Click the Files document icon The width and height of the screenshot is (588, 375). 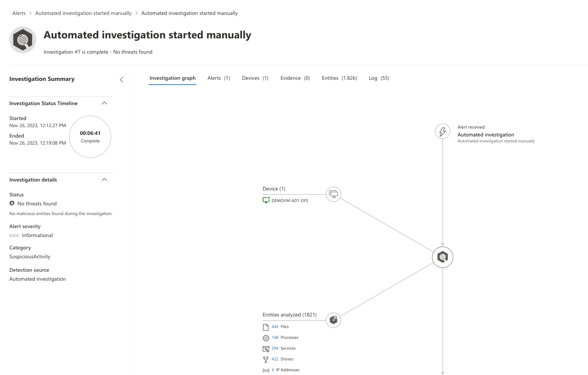[266, 327]
